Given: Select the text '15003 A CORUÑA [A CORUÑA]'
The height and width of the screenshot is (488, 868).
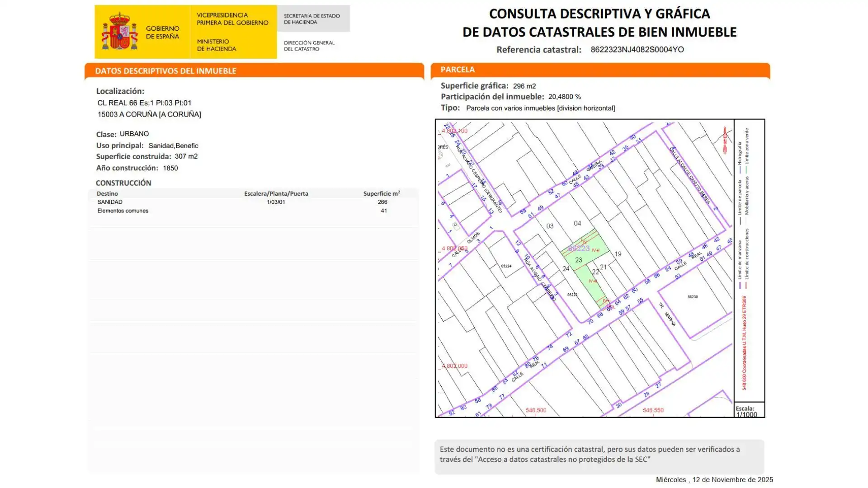Looking at the screenshot, I should (149, 114).
